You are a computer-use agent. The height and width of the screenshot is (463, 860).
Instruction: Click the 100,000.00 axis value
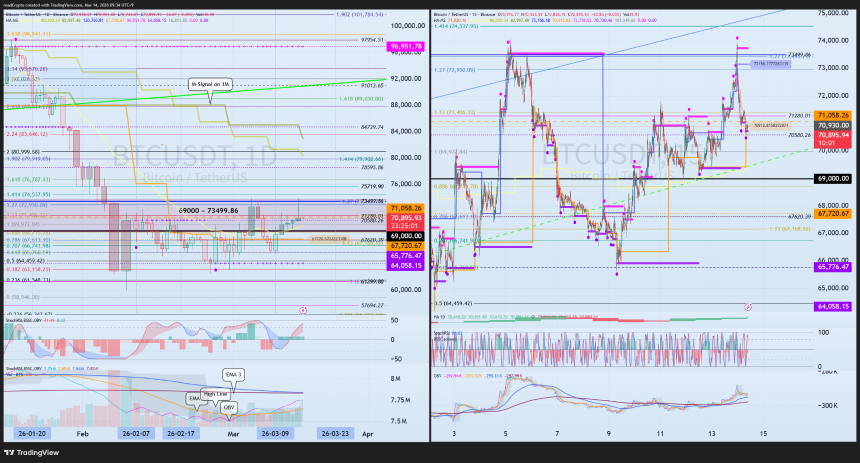[408, 26]
